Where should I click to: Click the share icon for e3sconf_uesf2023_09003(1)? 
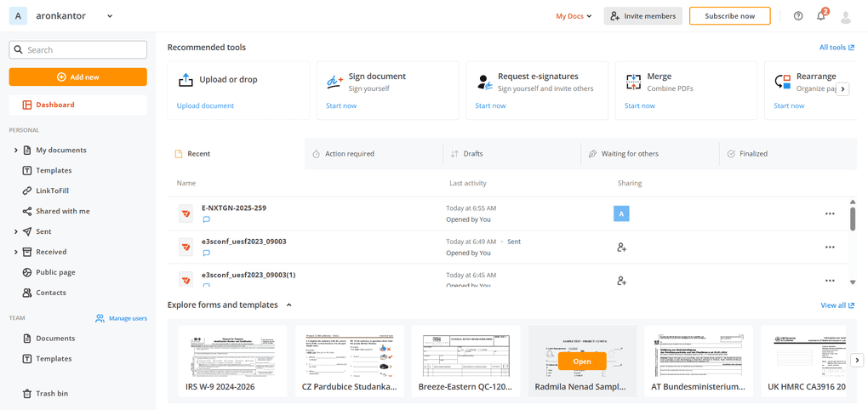tap(621, 281)
